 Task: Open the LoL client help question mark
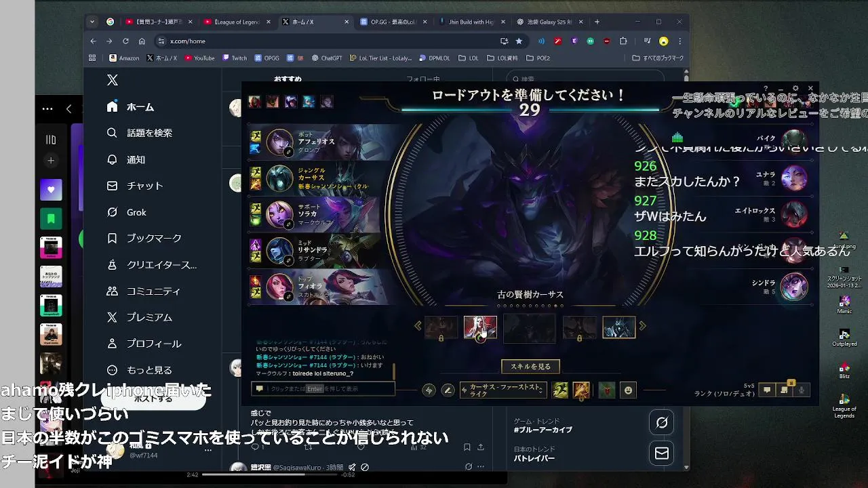click(x=766, y=88)
